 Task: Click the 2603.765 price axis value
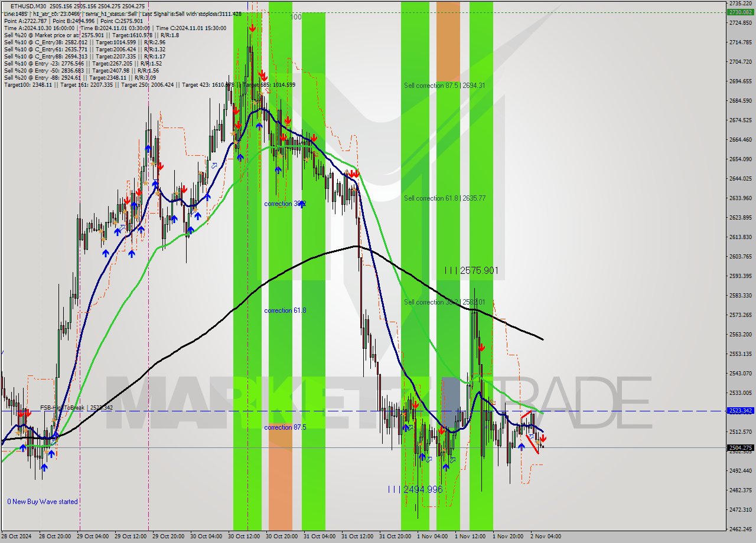(740, 257)
